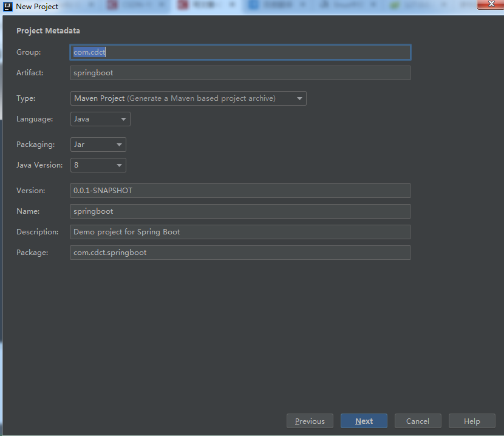Click the Language label
The width and height of the screenshot is (504, 436).
[35, 119]
